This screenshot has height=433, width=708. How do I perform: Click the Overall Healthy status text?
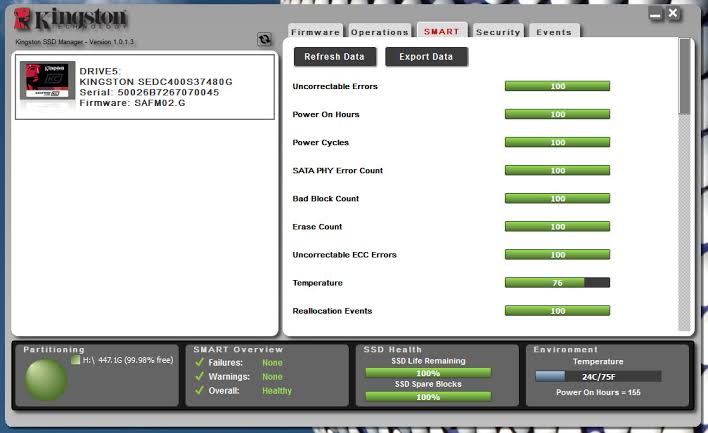pyautogui.click(x=277, y=391)
